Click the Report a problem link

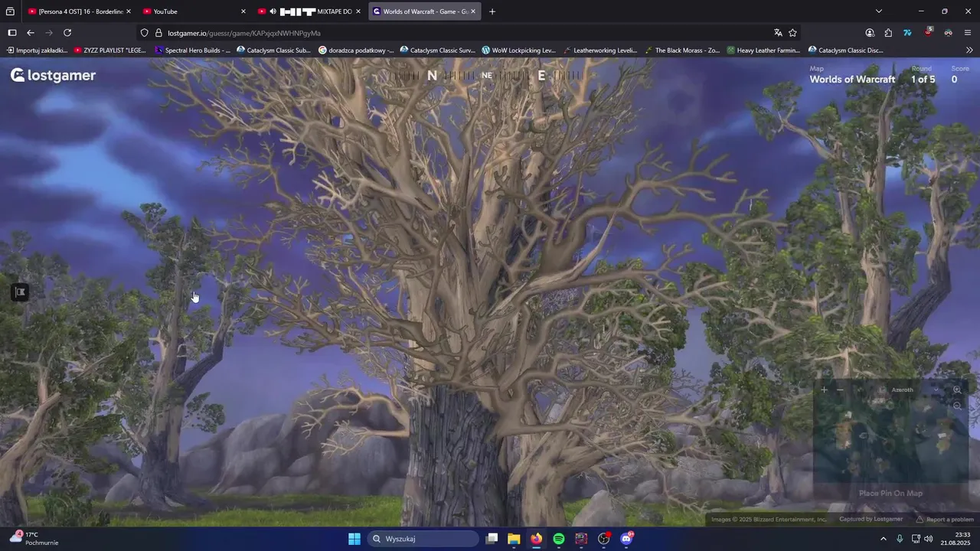click(945, 519)
